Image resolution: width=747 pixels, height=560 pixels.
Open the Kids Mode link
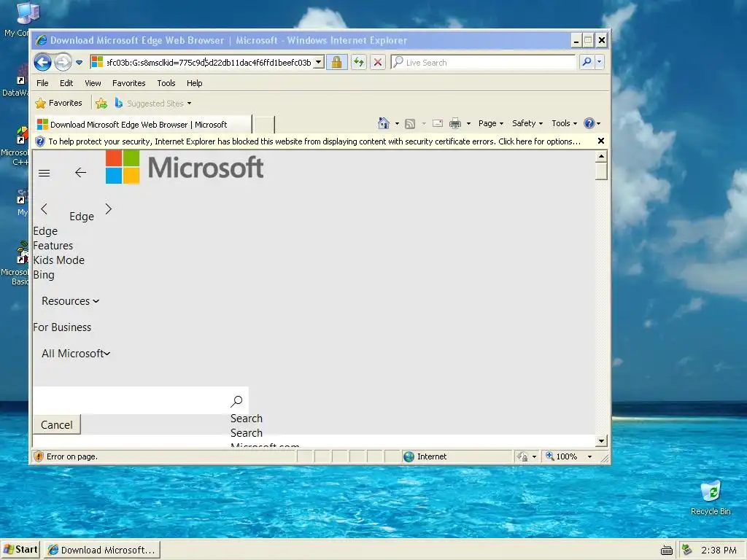coord(58,260)
